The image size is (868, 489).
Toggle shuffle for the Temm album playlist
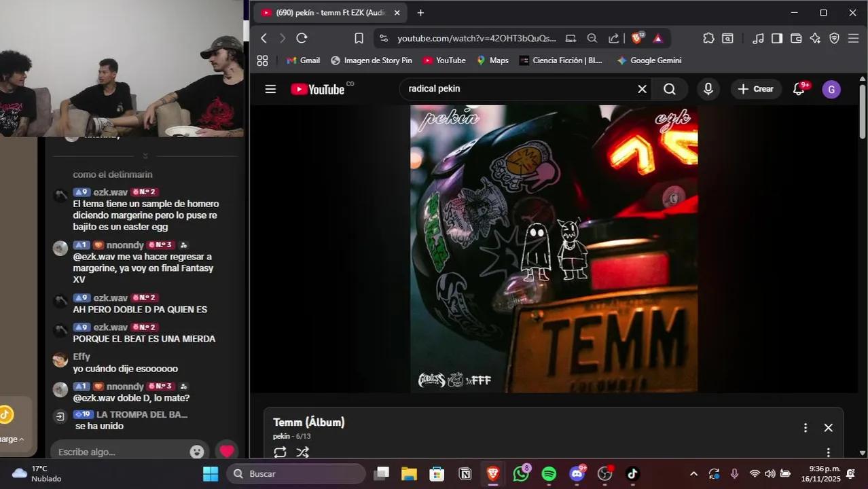pyautogui.click(x=303, y=452)
